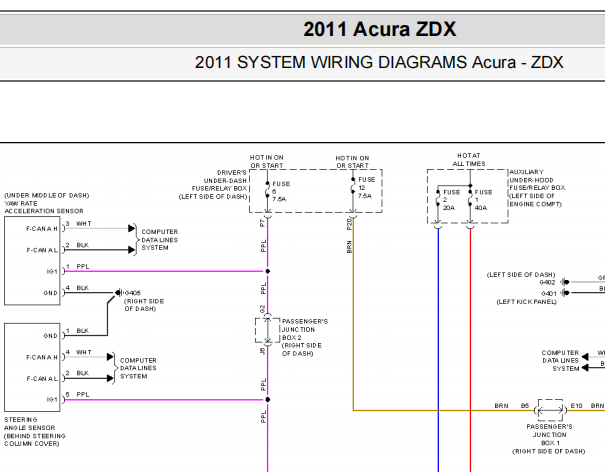Click the 'FUSE 12 7.5A' fuse symbol
This screenshot has width=605, height=472.
click(x=353, y=188)
